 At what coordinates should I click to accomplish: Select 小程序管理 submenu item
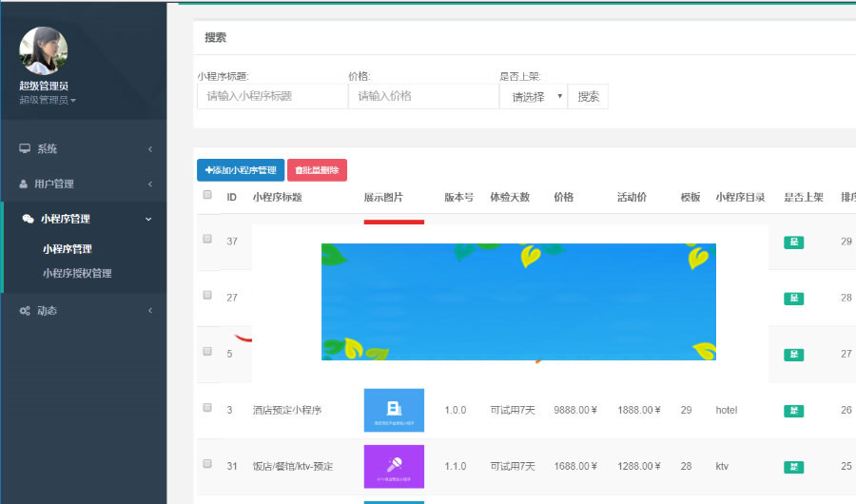tap(68, 249)
